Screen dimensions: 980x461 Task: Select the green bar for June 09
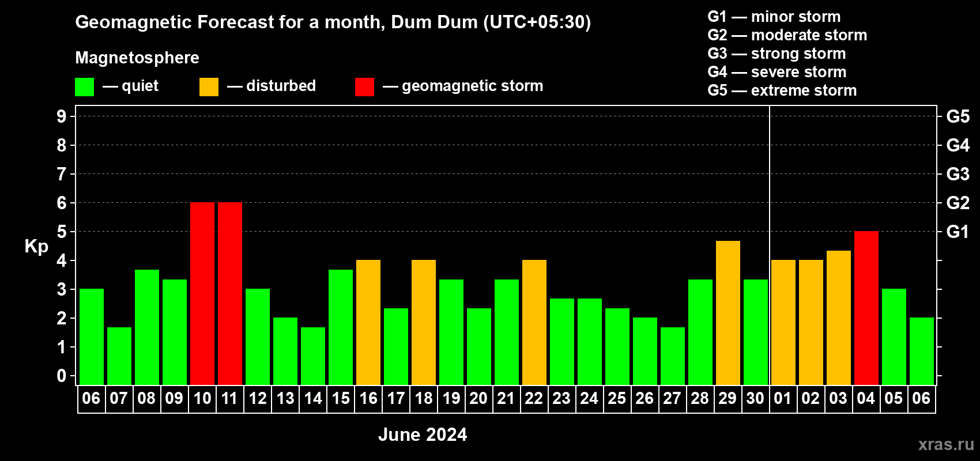pos(175,332)
